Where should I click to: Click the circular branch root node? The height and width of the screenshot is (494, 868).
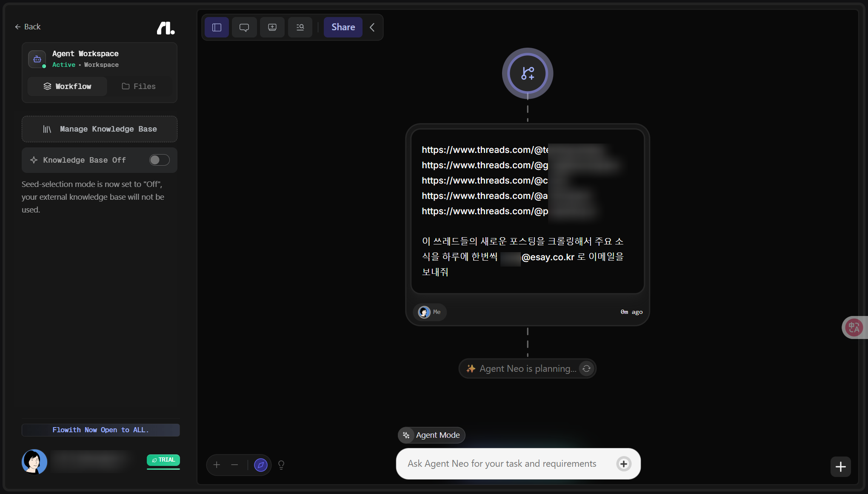pyautogui.click(x=528, y=73)
